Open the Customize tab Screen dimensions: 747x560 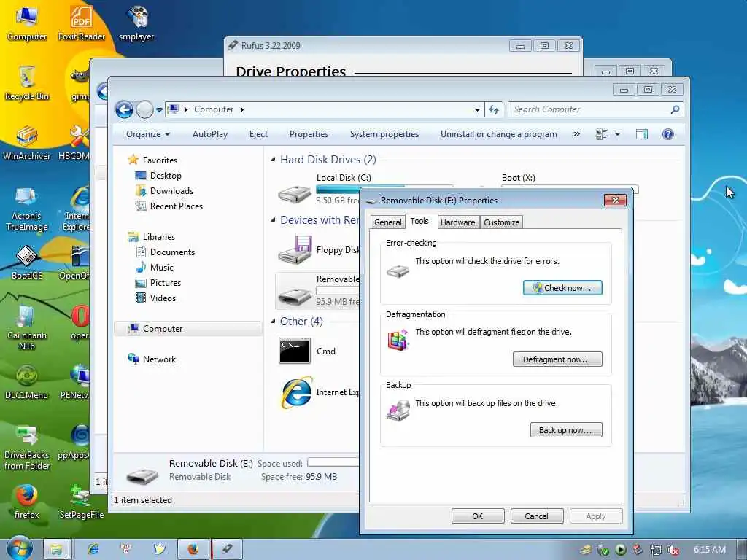tap(502, 222)
